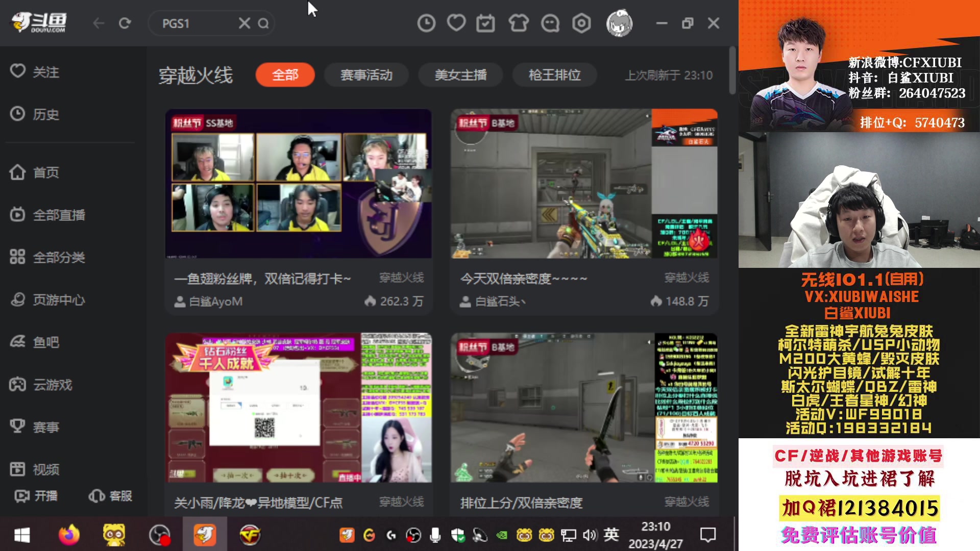Select the 赛事活动 tab

pyautogui.click(x=366, y=75)
